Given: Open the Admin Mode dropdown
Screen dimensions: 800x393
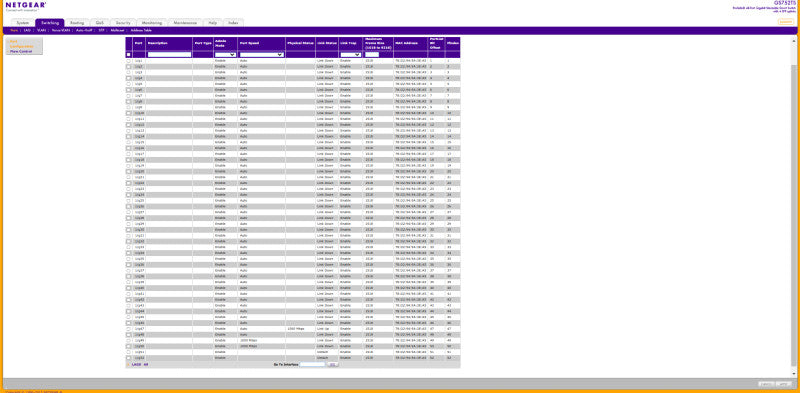Looking at the screenshot, I should [225, 55].
